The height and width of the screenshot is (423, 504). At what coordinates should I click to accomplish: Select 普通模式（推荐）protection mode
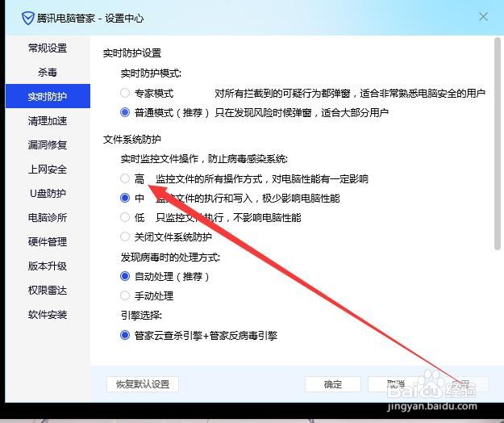(125, 112)
